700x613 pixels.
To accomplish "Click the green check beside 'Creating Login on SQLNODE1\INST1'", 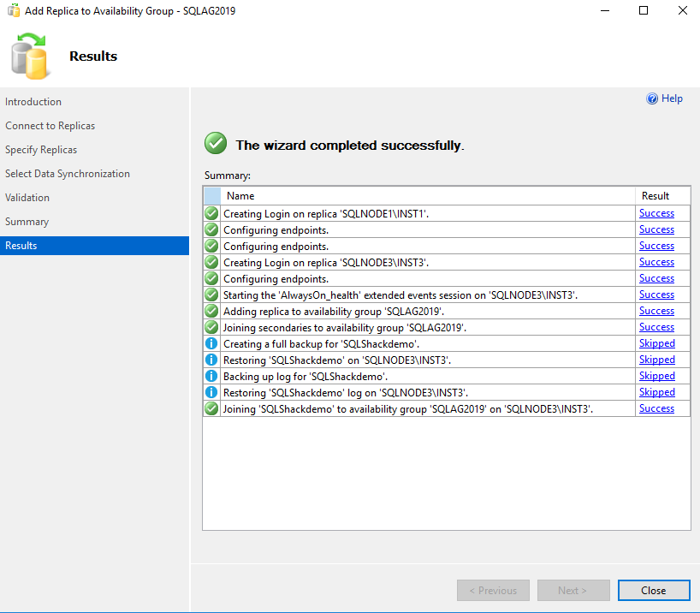I will pos(211,213).
